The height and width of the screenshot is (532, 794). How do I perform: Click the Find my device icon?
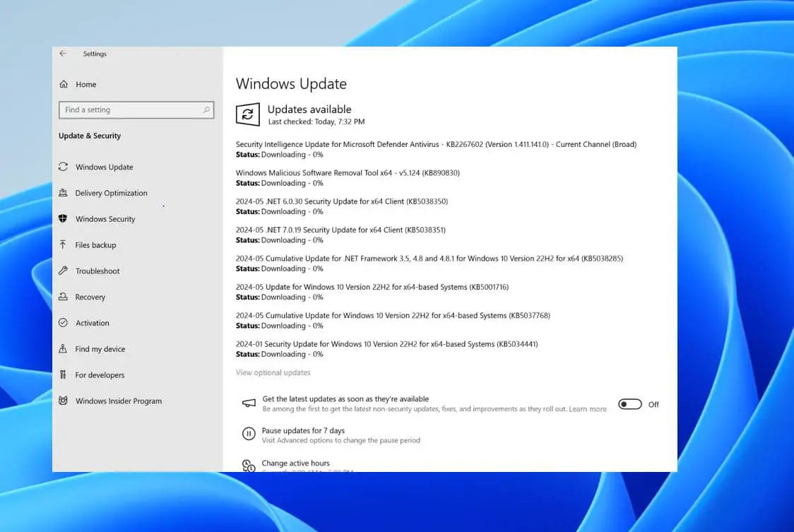point(64,348)
